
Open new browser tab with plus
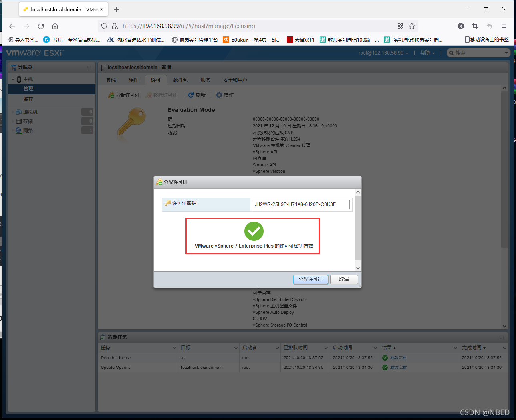click(117, 9)
